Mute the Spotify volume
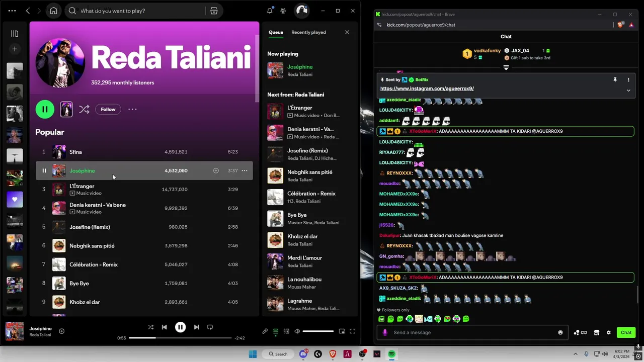The image size is (644, 362). tap(297, 331)
